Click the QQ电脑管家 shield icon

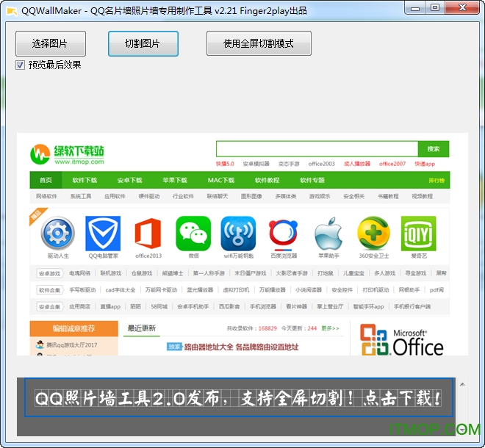tap(103, 233)
